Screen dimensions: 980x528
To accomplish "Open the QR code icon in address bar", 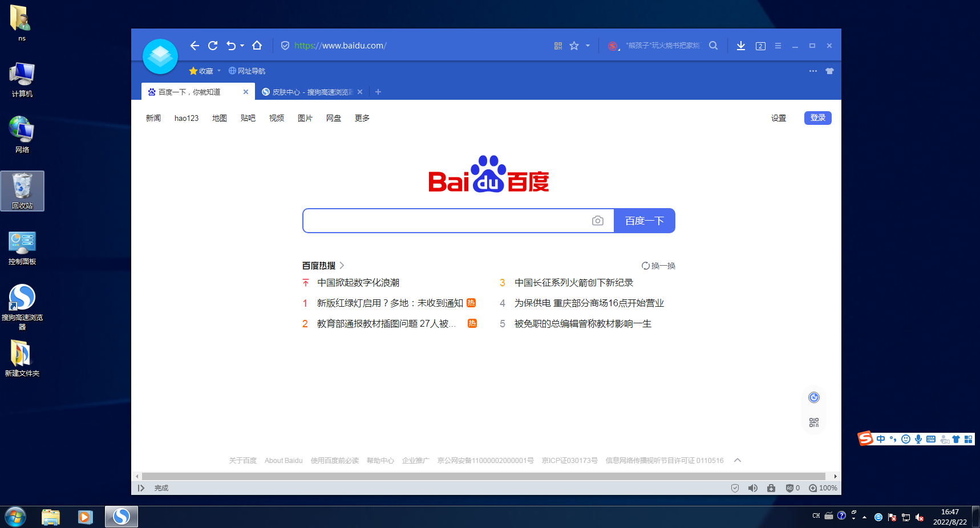I will click(x=558, y=46).
